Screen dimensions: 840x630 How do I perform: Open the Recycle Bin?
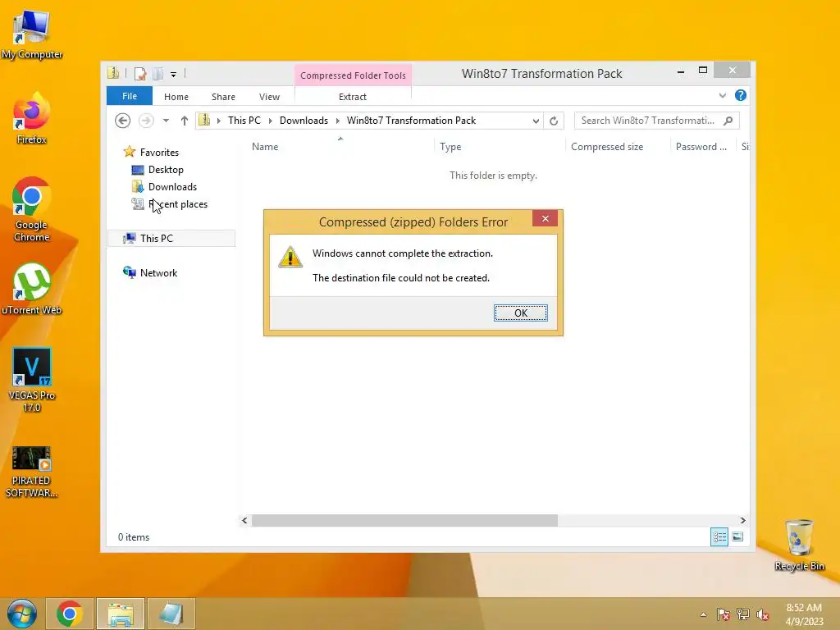(799, 545)
